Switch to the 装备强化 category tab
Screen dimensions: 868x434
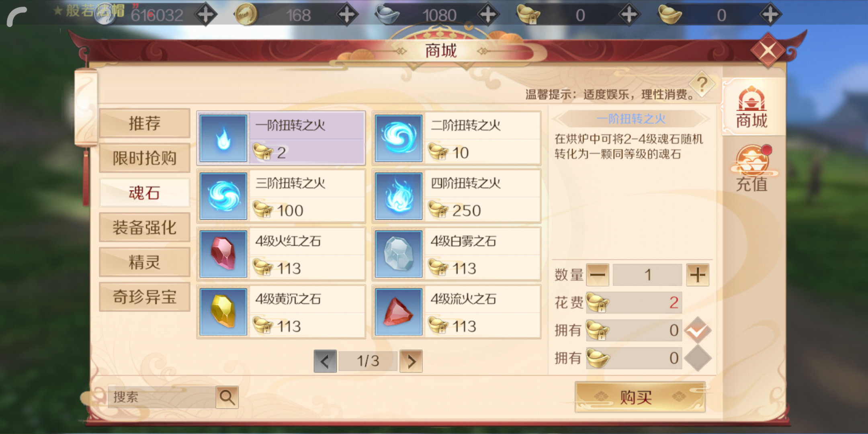(x=145, y=227)
